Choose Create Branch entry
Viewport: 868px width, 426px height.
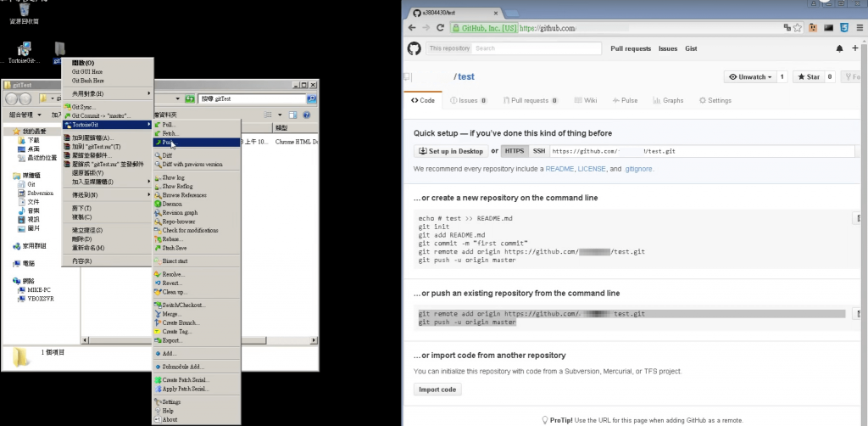pos(197,322)
